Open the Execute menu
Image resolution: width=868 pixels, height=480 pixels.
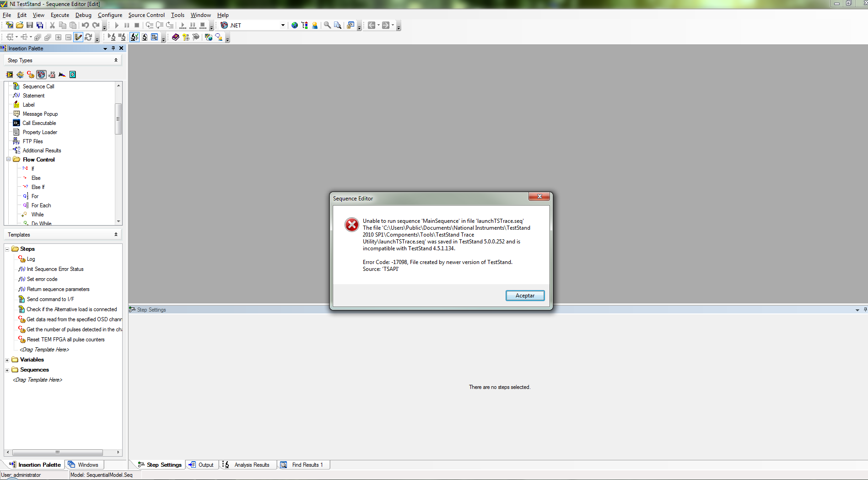point(60,15)
